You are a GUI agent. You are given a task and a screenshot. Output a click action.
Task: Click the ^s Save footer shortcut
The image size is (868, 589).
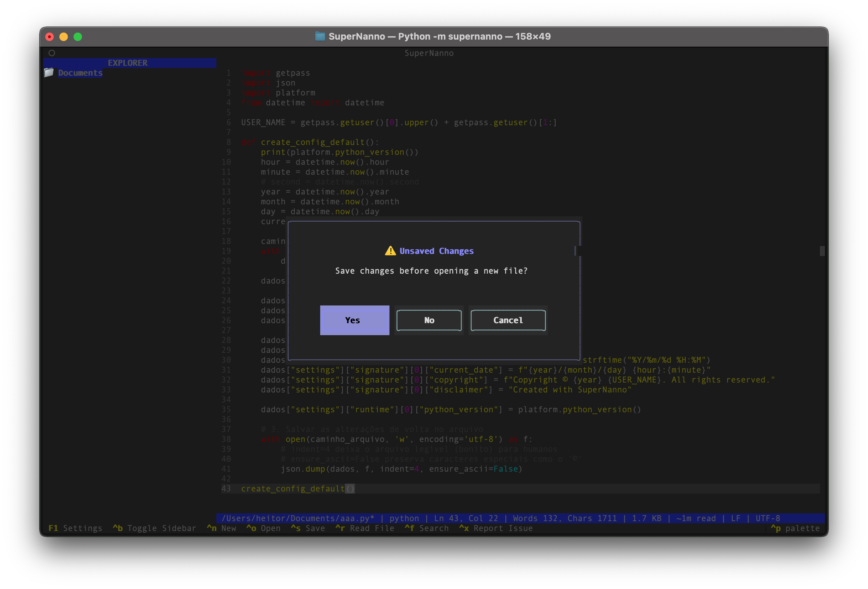308,528
